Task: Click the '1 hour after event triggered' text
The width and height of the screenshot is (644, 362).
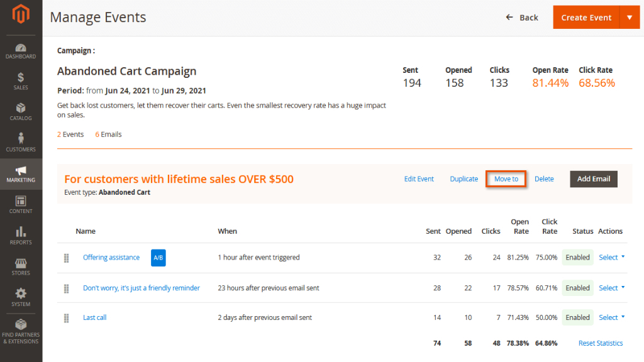Action: click(258, 257)
